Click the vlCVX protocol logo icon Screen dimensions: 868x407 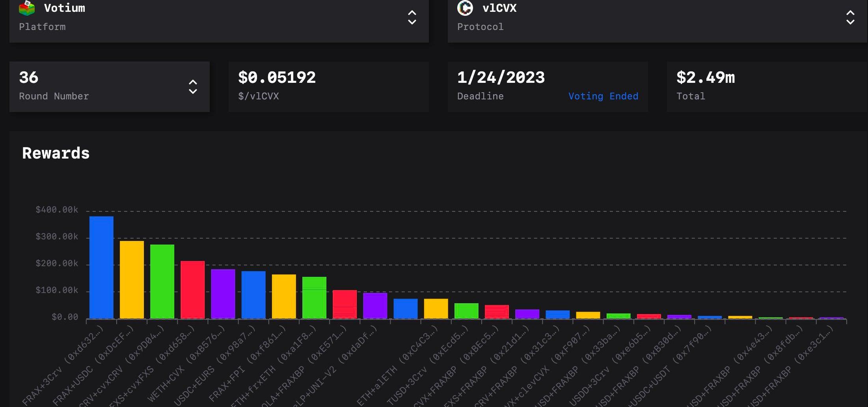click(x=465, y=8)
